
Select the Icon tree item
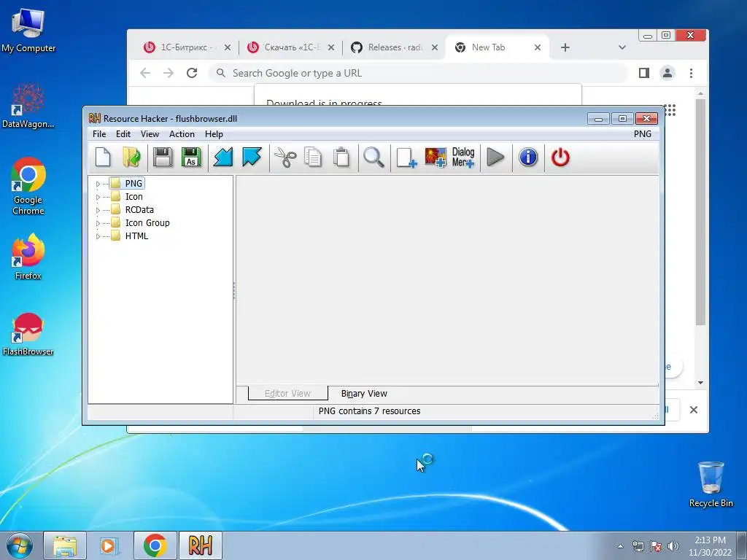coord(134,197)
